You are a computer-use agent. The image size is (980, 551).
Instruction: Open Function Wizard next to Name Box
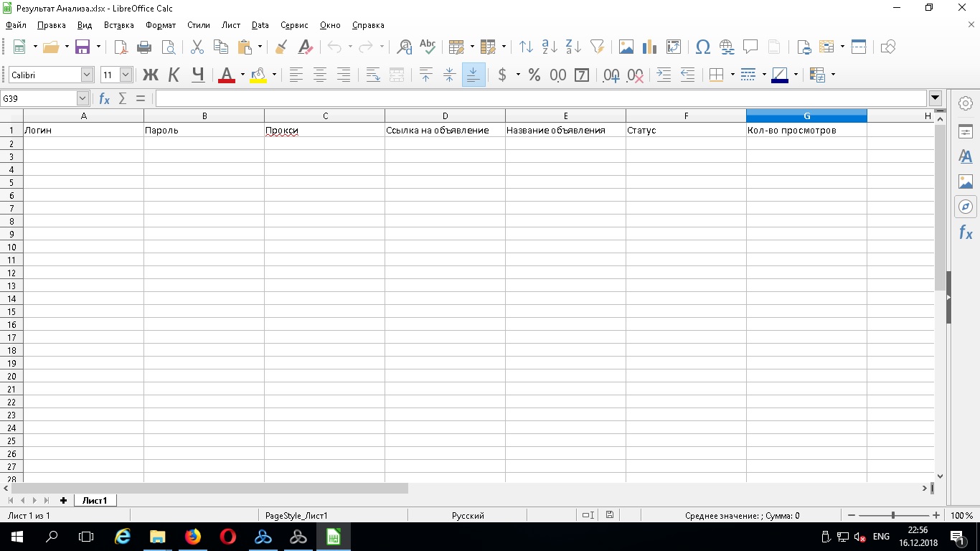coord(105,98)
